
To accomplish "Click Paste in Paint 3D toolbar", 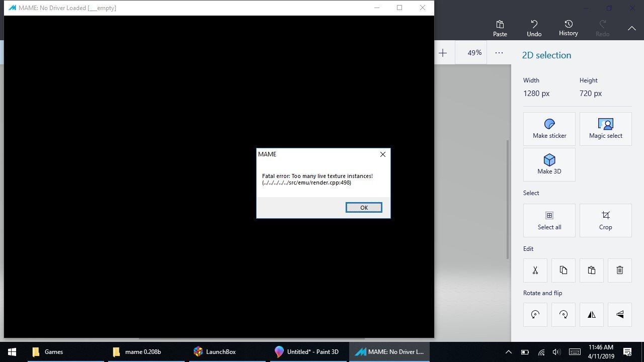I will tap(500, 28).
